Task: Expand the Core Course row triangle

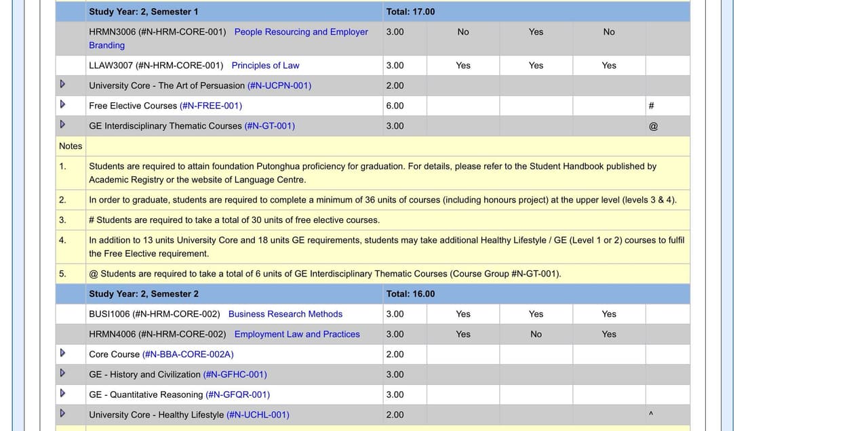Action: [x=62, y=353]
